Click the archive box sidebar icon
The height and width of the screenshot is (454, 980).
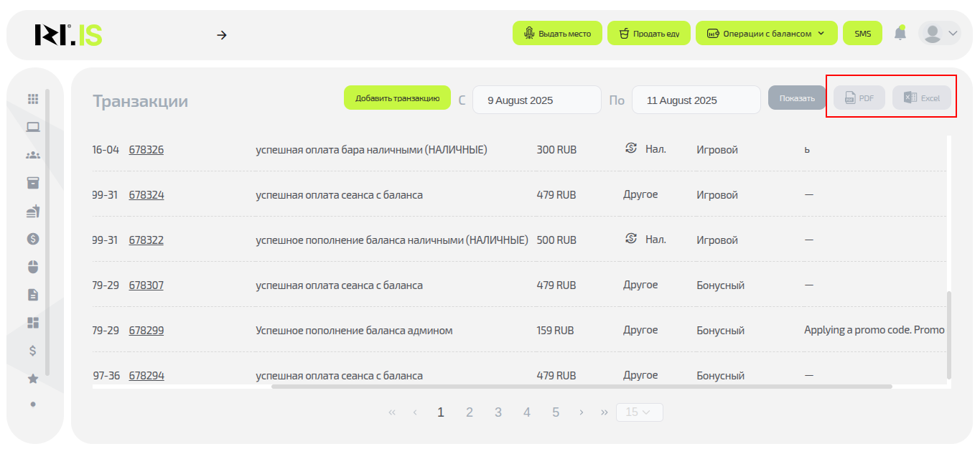[x=33, y=183]
